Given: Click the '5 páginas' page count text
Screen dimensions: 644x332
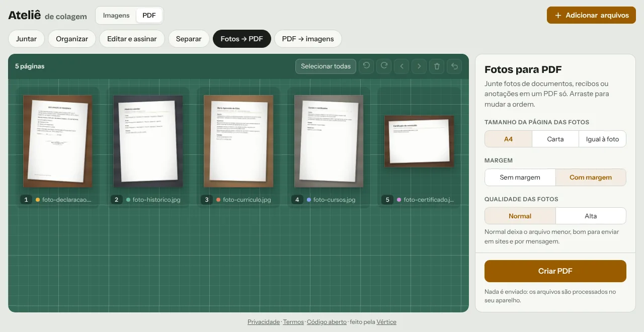Looking at the screenshot, I should 30,66.
